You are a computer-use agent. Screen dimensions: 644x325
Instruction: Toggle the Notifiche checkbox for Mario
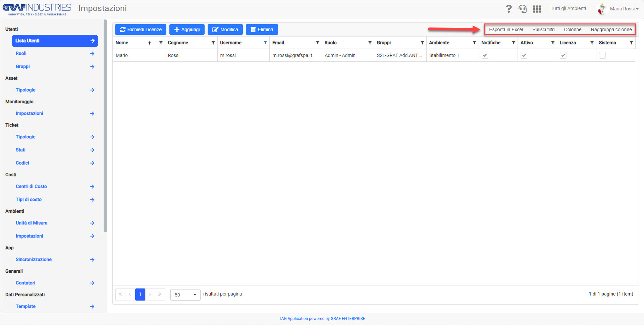[x=485, y=55]
